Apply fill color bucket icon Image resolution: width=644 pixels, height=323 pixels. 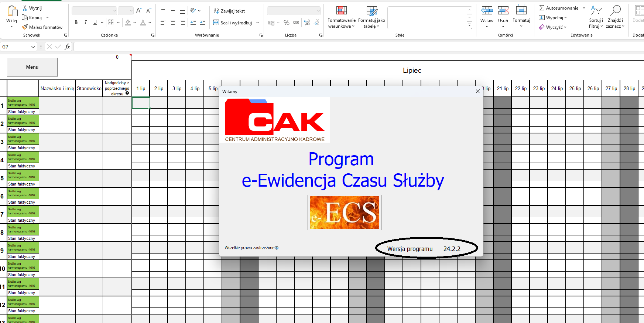128,23
